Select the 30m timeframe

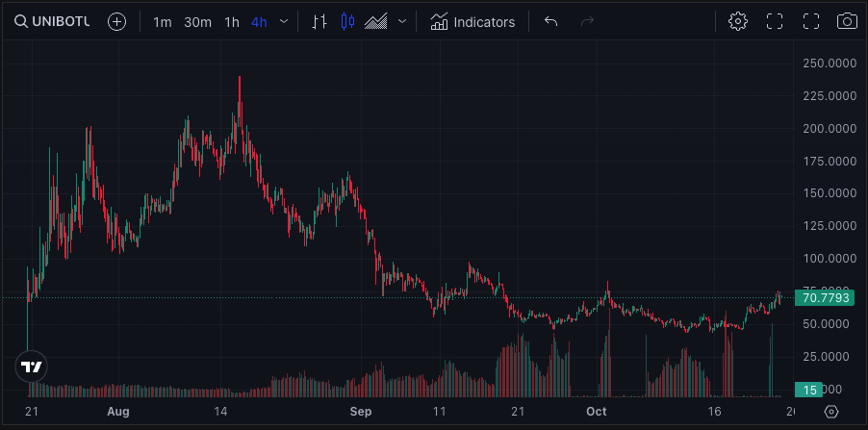(x=197, y=22)
